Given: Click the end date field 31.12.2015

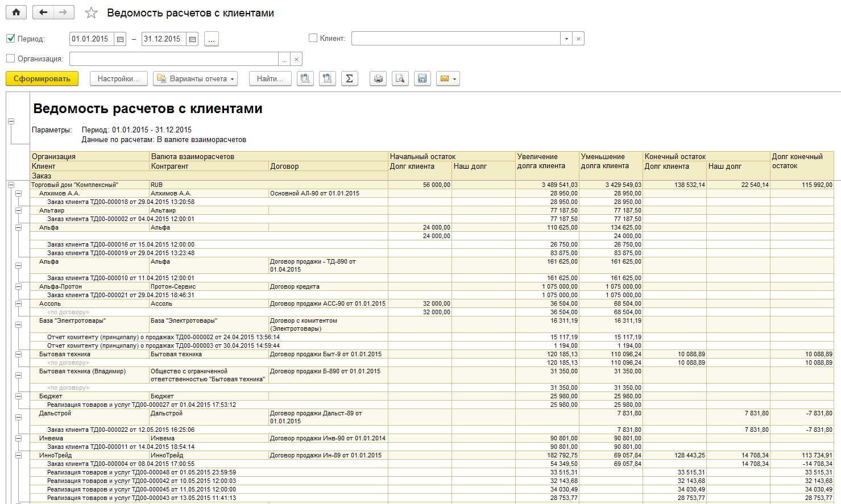Looking at the screenshot, I should [164, 39].
